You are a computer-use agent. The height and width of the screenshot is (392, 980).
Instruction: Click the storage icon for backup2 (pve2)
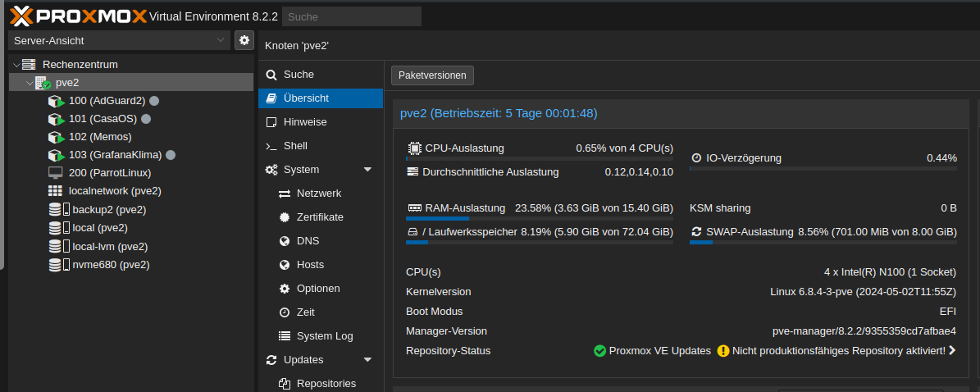tap(59, 209)
